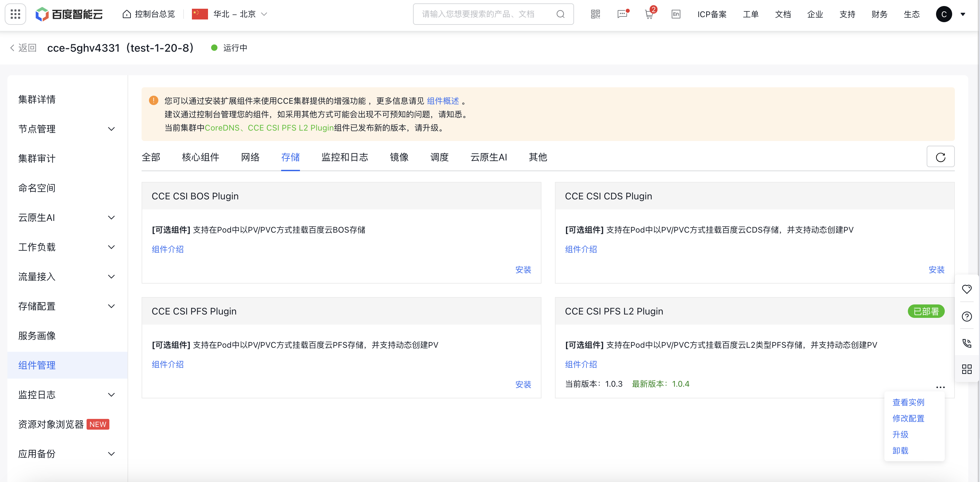Open 企业 in the top navigation
Viewport: 980px width, 482px height.
click(815, 14)
